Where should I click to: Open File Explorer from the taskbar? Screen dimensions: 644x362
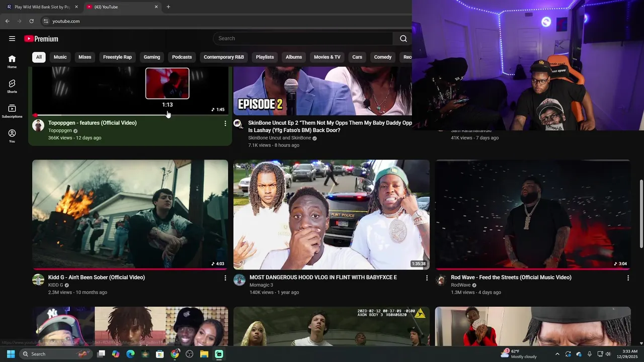point(204,354)
